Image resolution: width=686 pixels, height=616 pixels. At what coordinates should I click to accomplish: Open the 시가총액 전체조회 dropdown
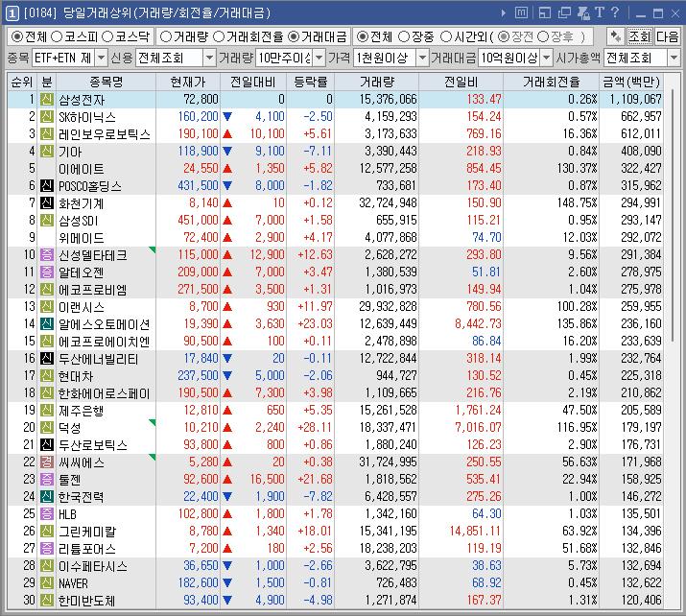674,58
